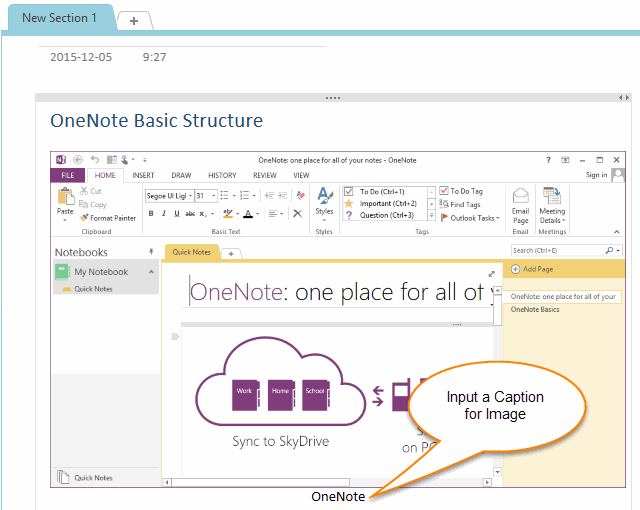The width and height of the screenshot is (640, 510).
Task: Toggle the To Do Tag checkbox
Action: 444,191
